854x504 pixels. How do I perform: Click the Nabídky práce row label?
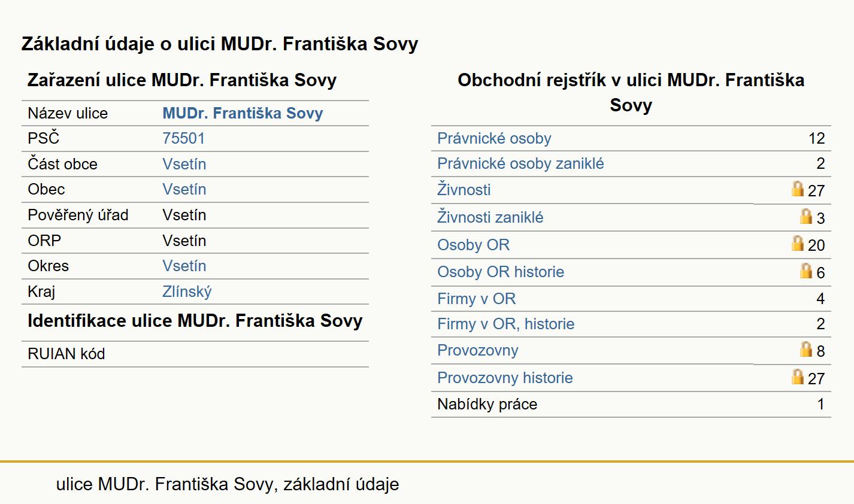point(487,404)
